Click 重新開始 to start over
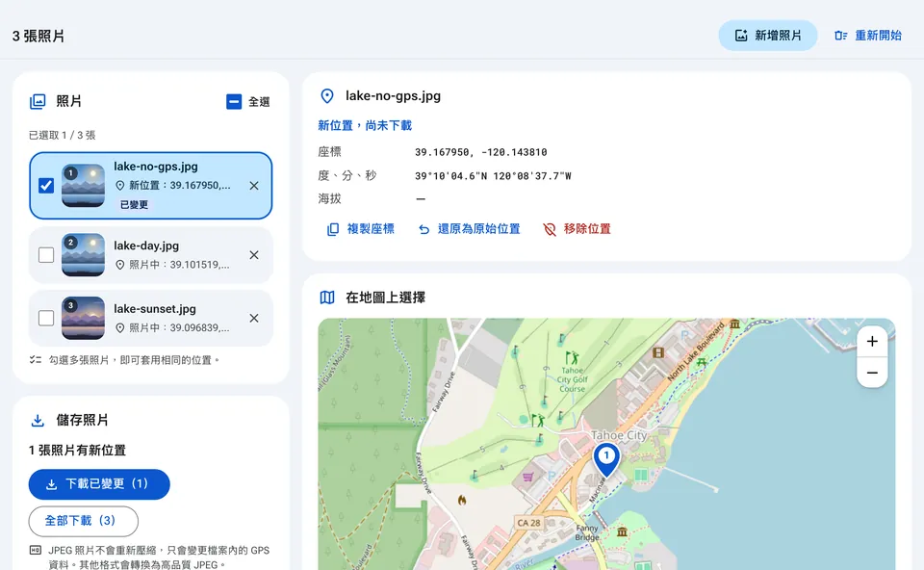This screenshot has height=570, width=924. pos(868,36)
